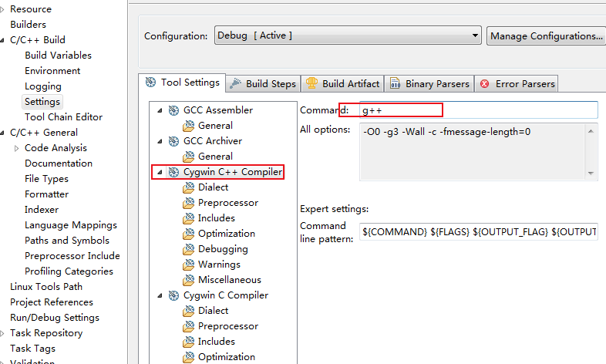Screen dimensions: 606x364
Task: Open Project References page
Action: click(52, 302)
